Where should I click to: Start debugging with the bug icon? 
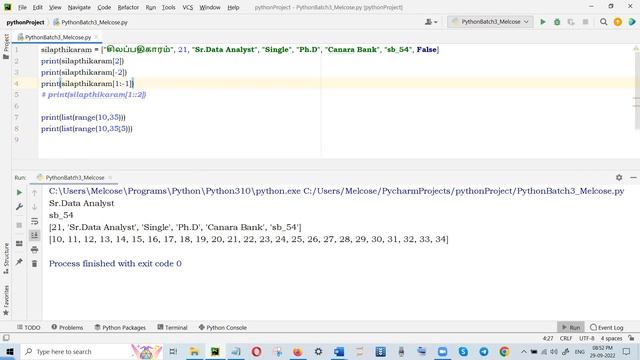557,22
